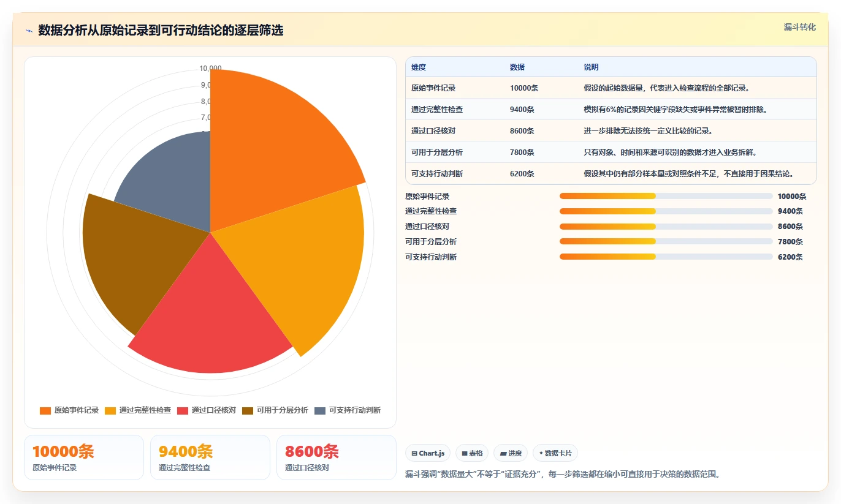Click the amber 通过完整性检查 legend color box
Screen dimensions: 841x504
(110, 410)
